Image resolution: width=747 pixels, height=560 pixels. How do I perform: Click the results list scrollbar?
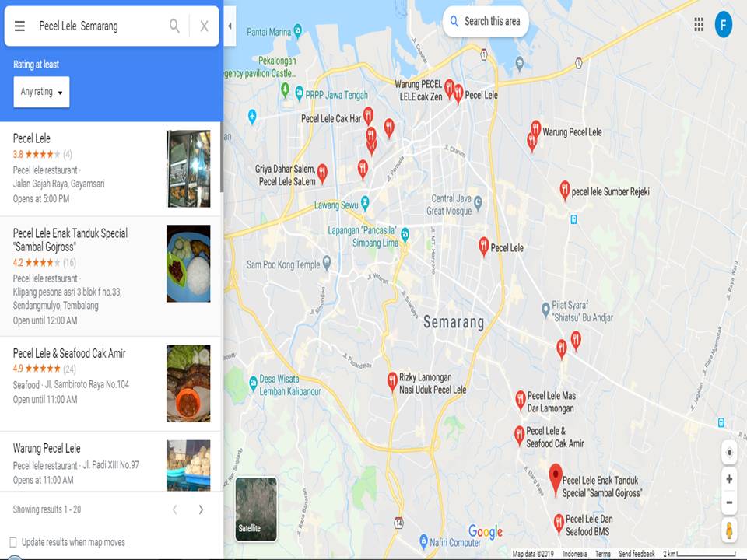(x=222, y=157)
